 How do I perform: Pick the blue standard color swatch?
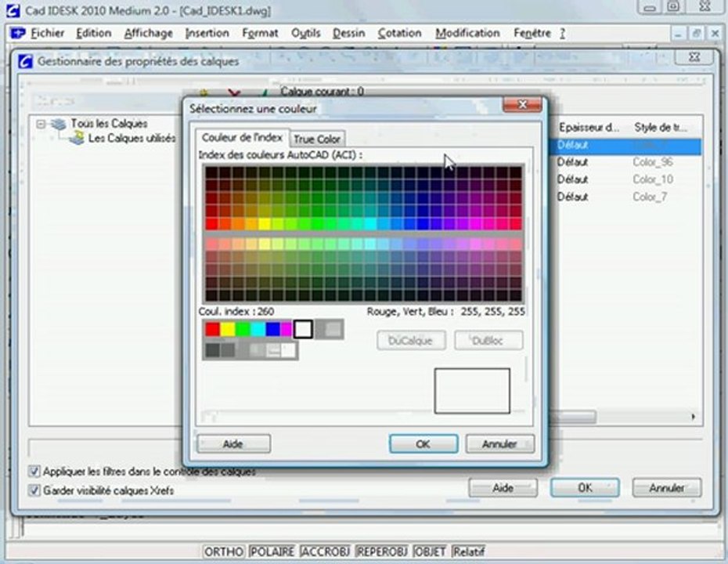click(272, 329)
